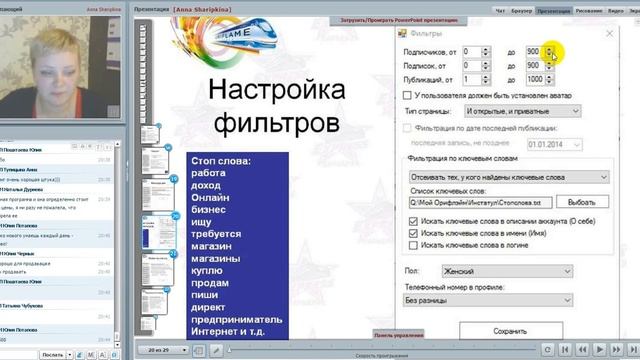The height and width of the screenshot is (360, 640).
Task: Open the 'Тип страницы' dropdown
Action: (x=522, y=111)
